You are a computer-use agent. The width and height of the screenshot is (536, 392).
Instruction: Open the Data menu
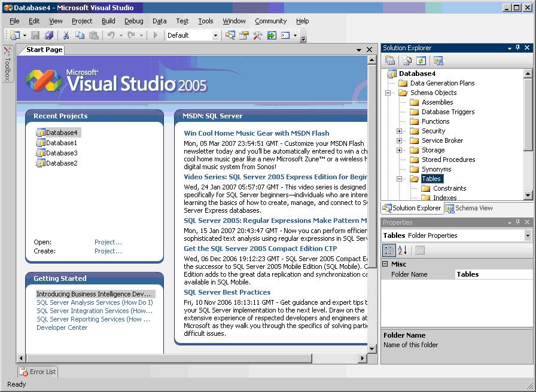[x=160, y=21]
